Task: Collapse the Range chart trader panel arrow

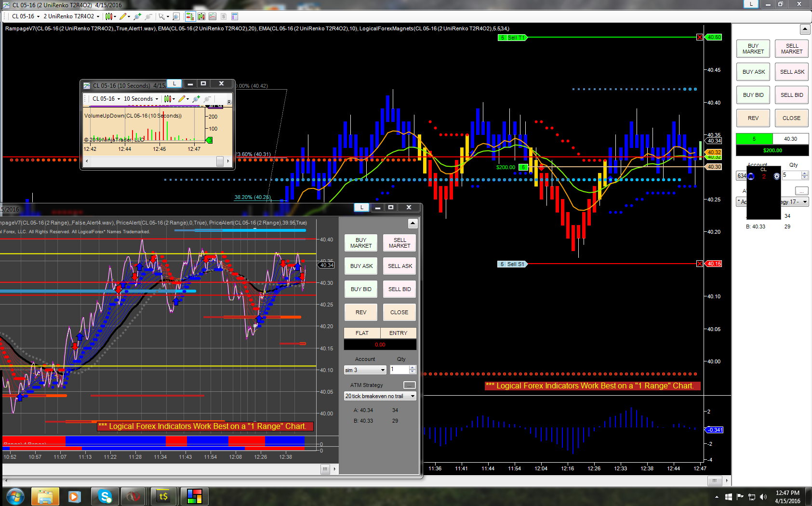Action: click(413, 223)
